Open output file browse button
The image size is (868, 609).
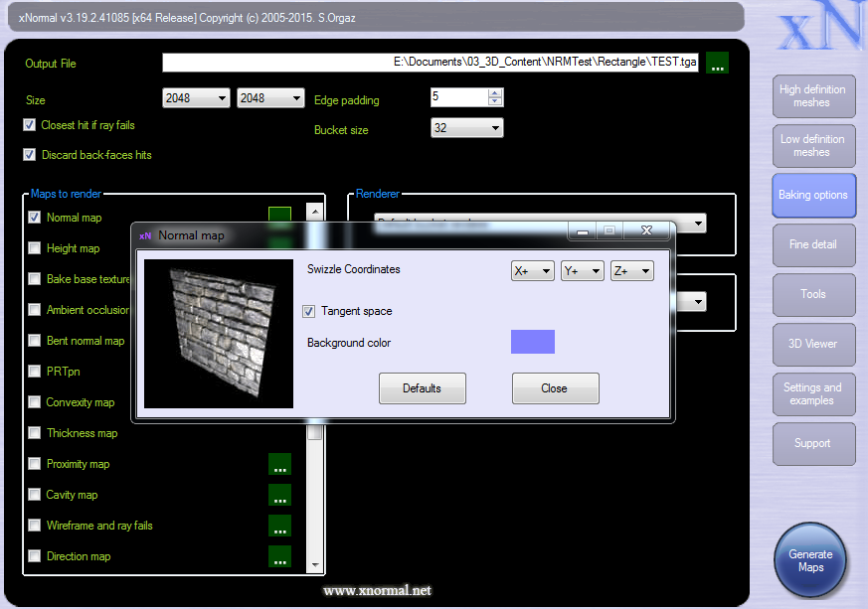[717, 63]
